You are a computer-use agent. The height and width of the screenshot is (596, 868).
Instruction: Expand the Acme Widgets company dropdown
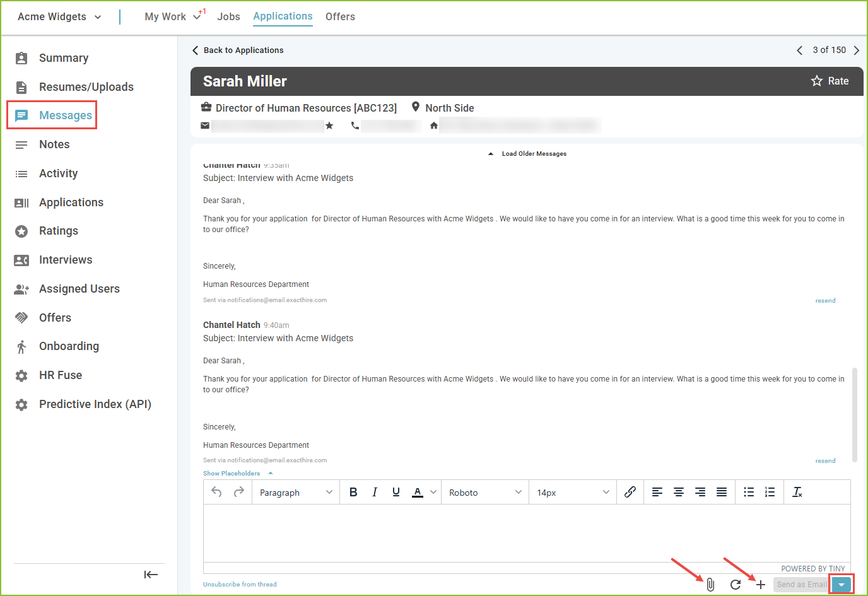pyautogui.click(x=59, y=17)
